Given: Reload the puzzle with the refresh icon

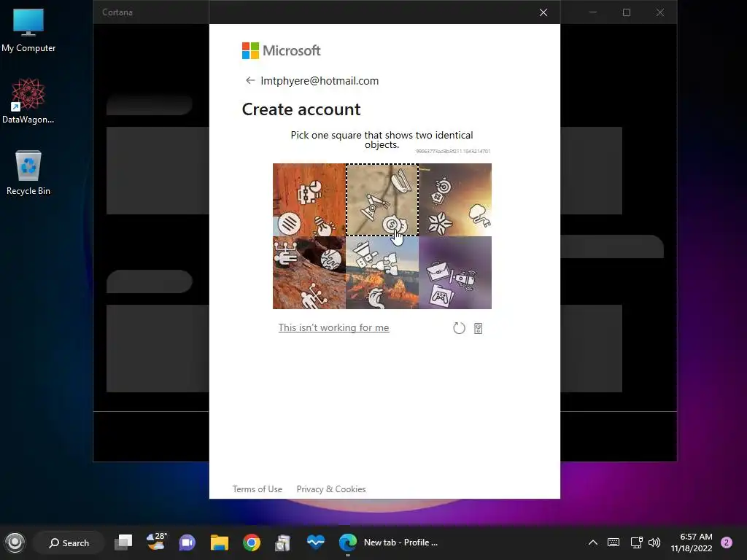Looking at the screenshot, I should 459,328.
